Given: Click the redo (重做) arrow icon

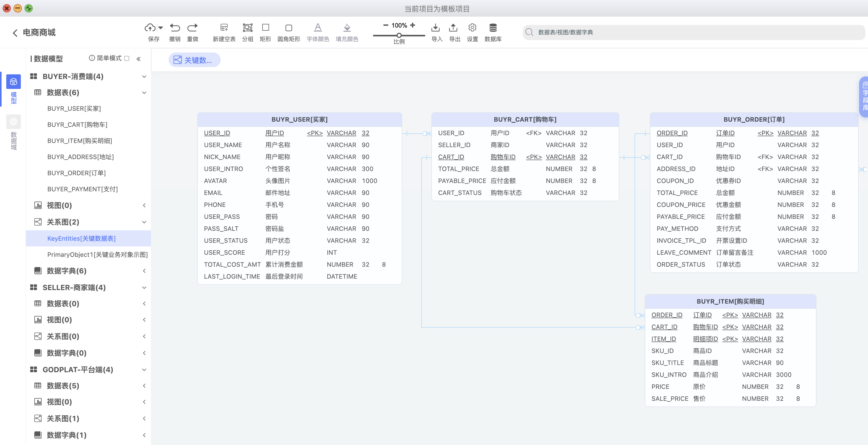Looking at the screenshot, I should pos(192,27).
